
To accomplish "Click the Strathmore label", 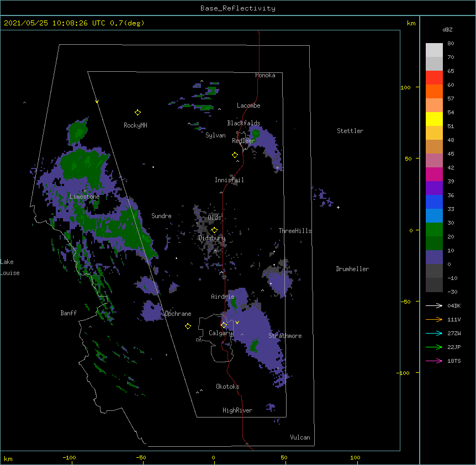I will pyautogui.click(x=285, y=336).
